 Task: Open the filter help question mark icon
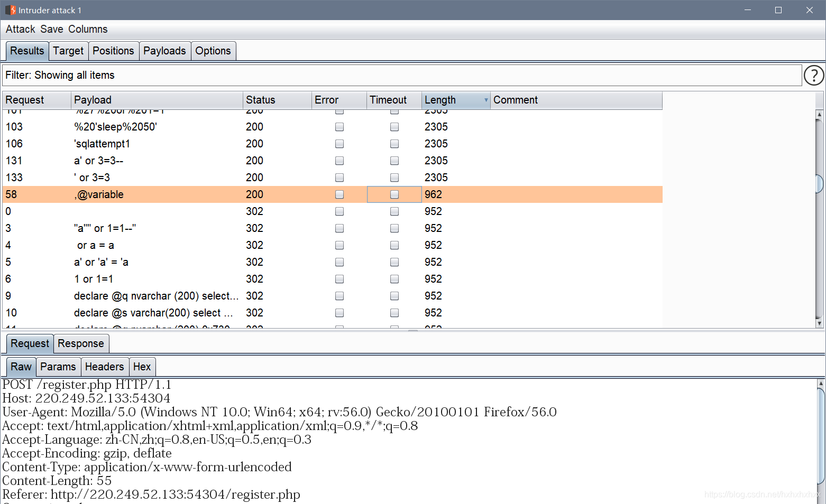813,75
